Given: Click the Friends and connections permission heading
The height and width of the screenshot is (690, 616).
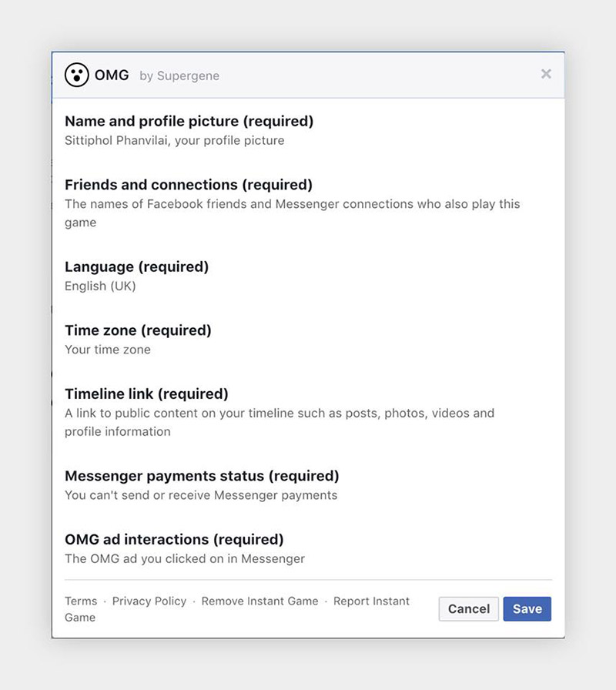Looking at the screenshot, I should 189,185.
